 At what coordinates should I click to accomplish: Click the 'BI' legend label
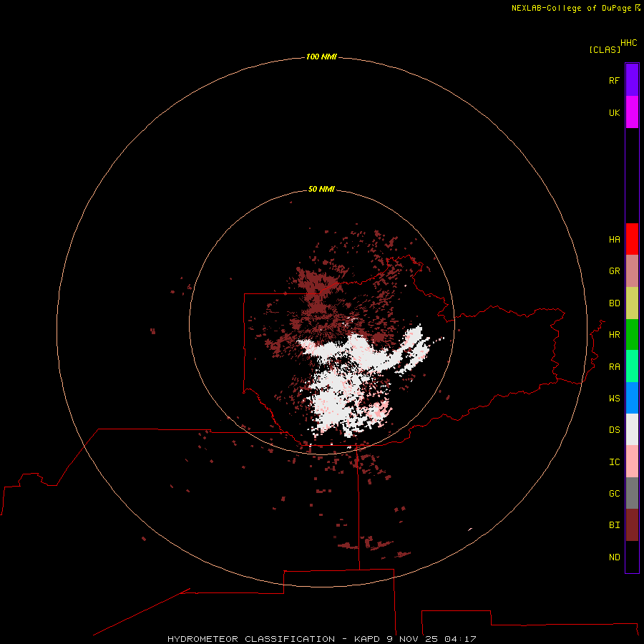[614, 525]
